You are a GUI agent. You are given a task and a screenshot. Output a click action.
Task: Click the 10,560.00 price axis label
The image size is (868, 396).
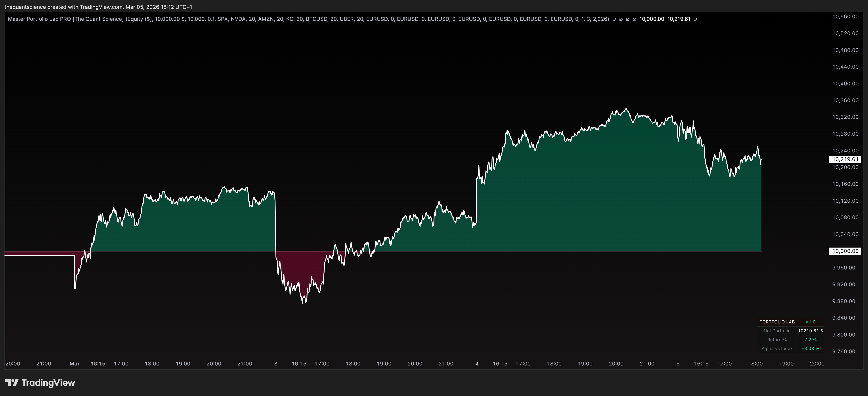[845, 17]
